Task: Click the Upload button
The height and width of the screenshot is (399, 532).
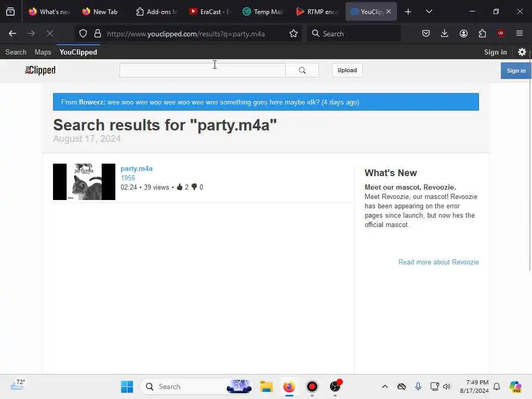Action: 347,70
